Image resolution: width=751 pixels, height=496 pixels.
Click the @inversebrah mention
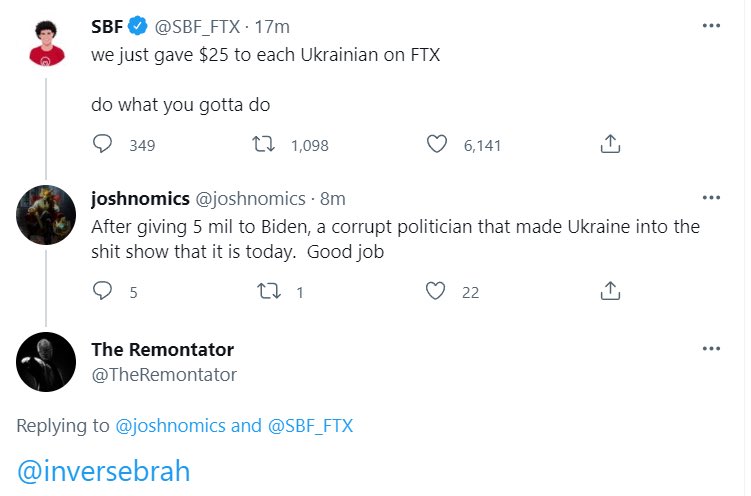coord(103,470)
